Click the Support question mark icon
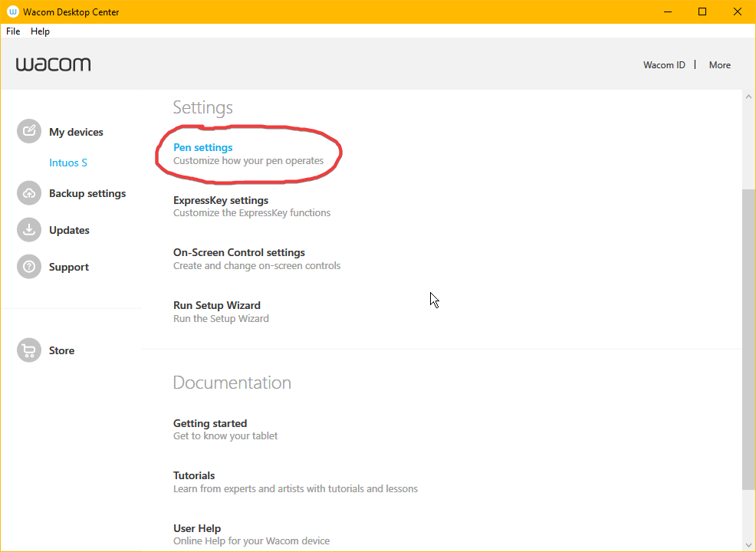Viewport: 756px width, 552px height. click(x=29, y=267)
